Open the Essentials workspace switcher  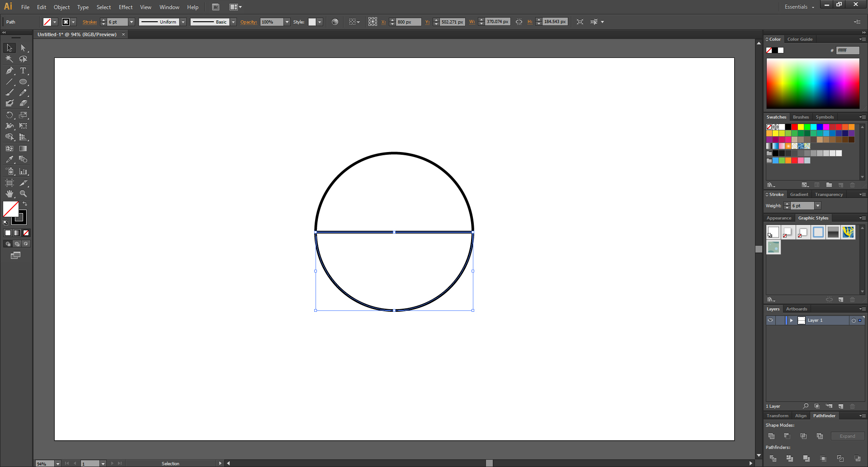[799, 7]
